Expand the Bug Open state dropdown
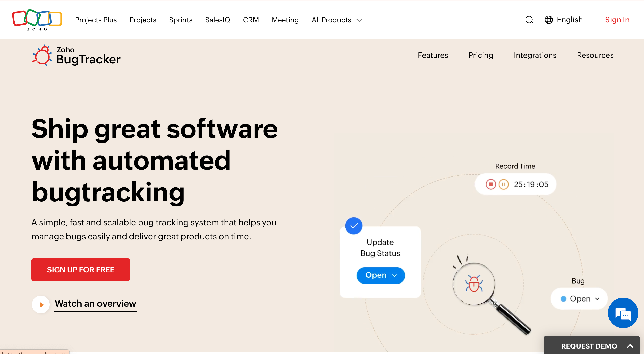The height and width of the screenshot is (354, 644). tap(580, 299)
